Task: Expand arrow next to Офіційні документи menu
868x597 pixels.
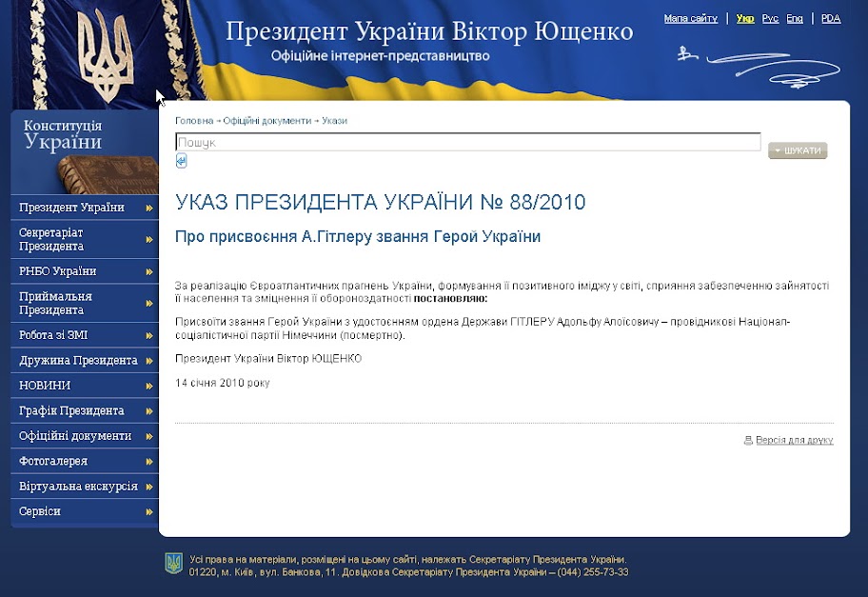Action: 148,436
